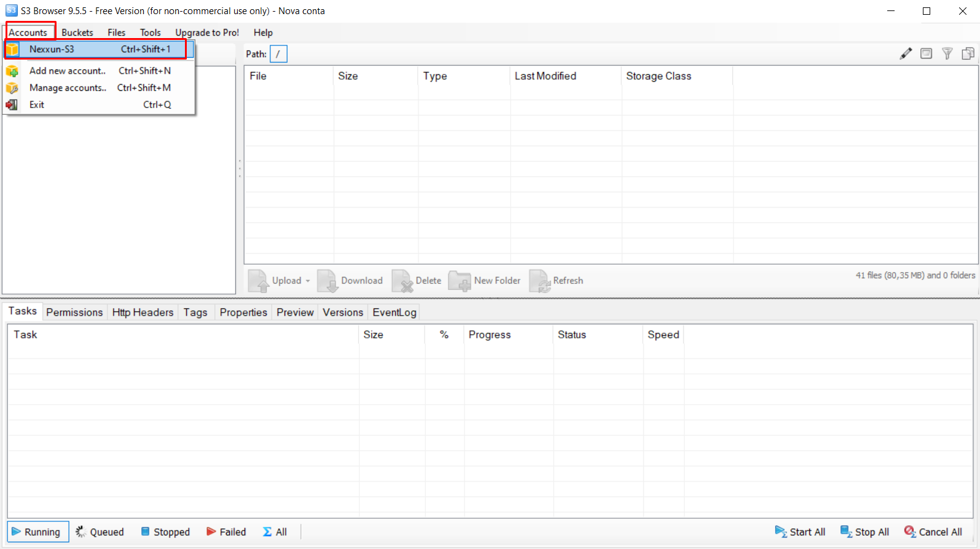The width and height of the screenshot is (980, 549).
Task: Sort by the file list Size column
Action: tap(375, 76)
